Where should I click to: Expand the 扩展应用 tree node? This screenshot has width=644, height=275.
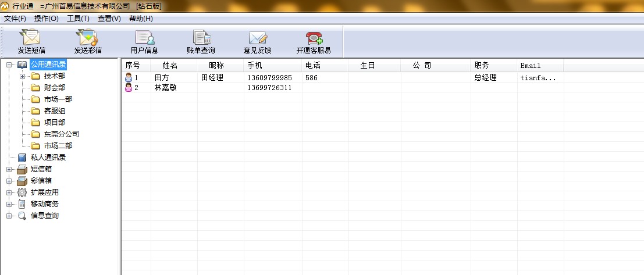[9, 192]
